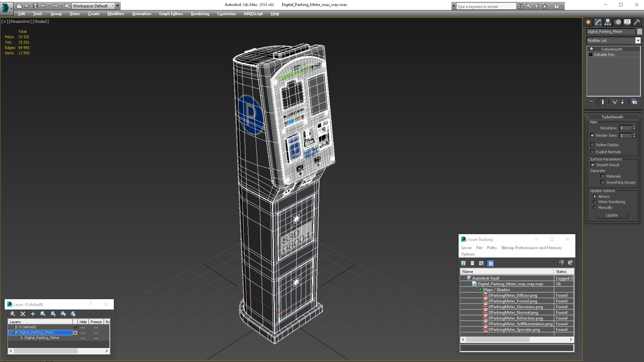The width and height of the screenshot is (644, 362).
Task: Click the create new layer plus icon
Action: point(33,314)
